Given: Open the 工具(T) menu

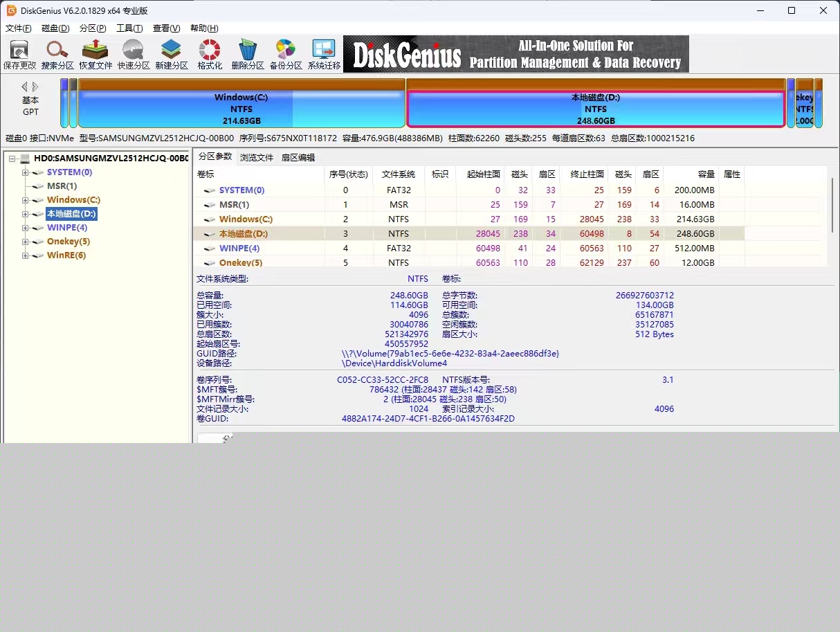Looking at the screenshot, I should (x=129, y=28).
